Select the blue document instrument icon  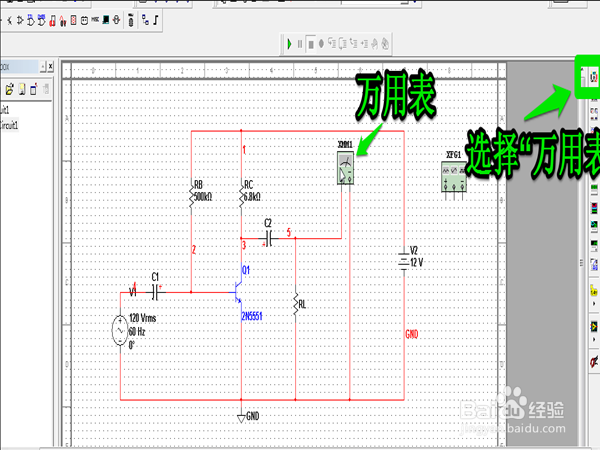coord(594,264)
